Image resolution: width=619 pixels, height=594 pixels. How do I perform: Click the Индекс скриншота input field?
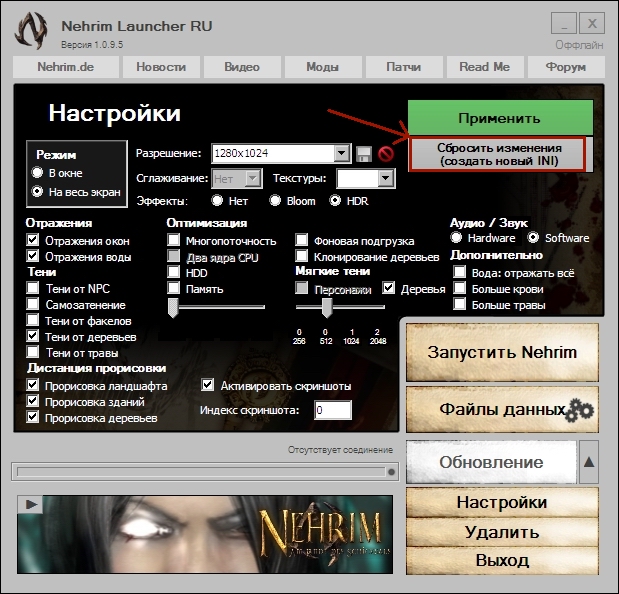333,410
